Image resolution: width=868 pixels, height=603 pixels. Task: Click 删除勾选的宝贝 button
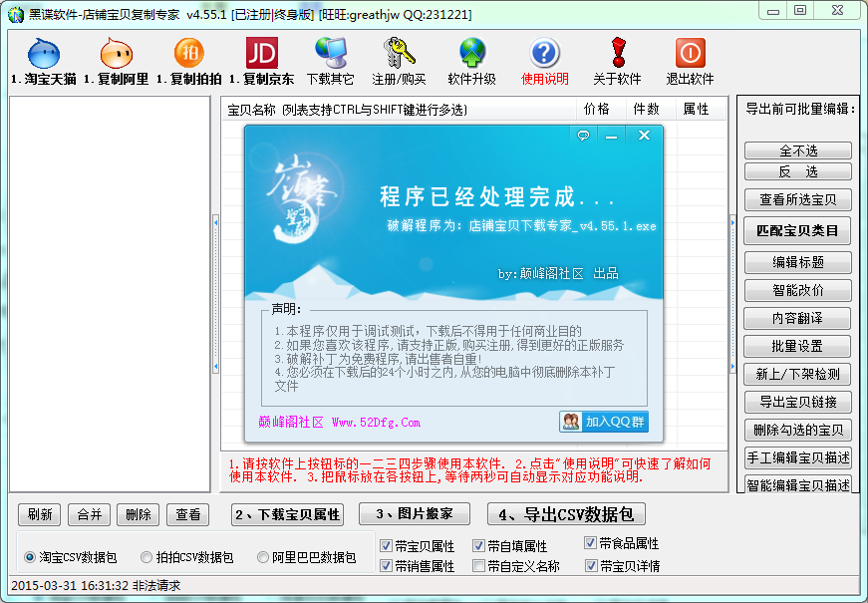[797, 430]
